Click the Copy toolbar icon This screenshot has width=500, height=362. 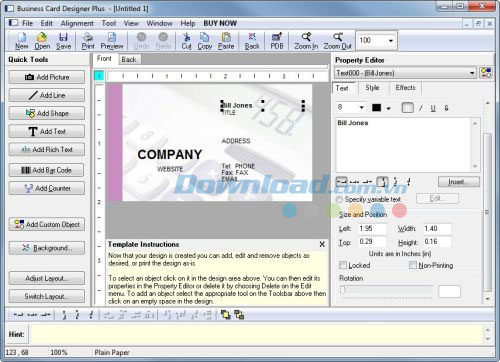[x=204, y=41]
